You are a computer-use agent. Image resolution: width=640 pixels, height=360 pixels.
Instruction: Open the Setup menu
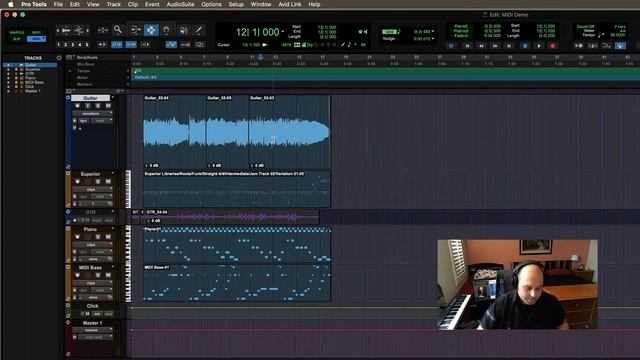[x=236, y=4]
